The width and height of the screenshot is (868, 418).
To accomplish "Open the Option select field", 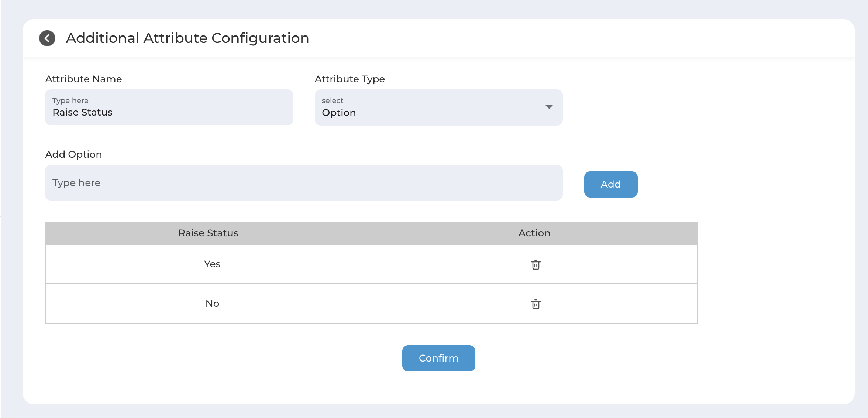I will tap(438, 107).
